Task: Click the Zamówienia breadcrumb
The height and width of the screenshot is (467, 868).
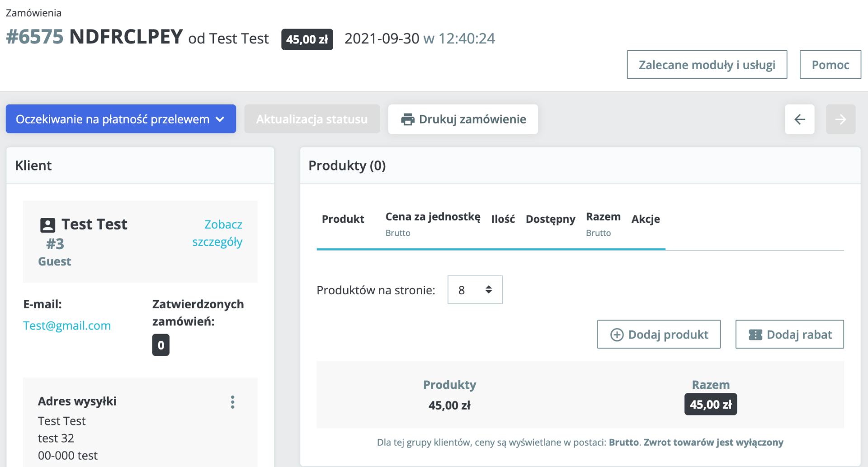Action: tap(33, 13)
